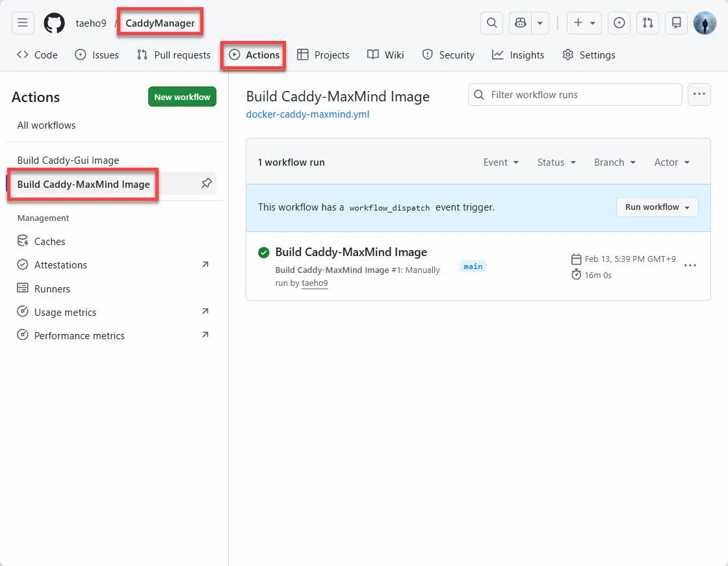Expand the Status filter dropdown
This screenshot has height=566, width=728.
(x=556, y=162)
